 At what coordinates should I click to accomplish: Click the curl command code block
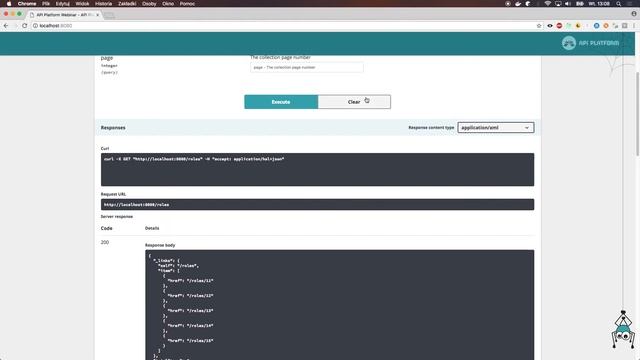(317, 169)
